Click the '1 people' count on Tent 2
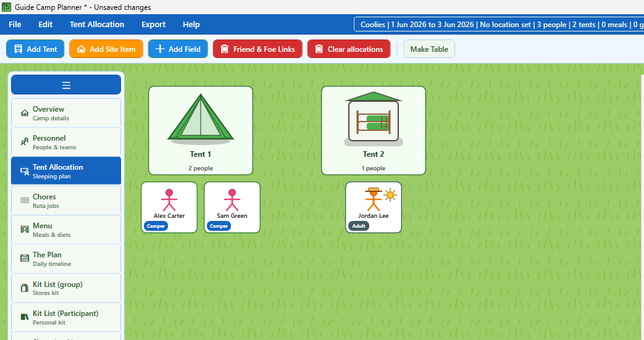Screen dimensions: 644x340 (x=374, y=168)
